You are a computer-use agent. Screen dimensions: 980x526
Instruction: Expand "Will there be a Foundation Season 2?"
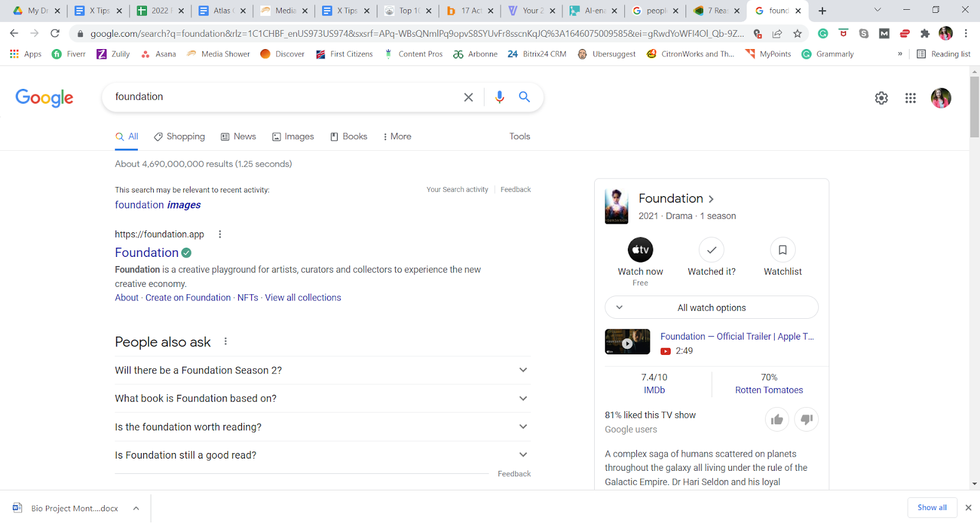click(323, 370)
